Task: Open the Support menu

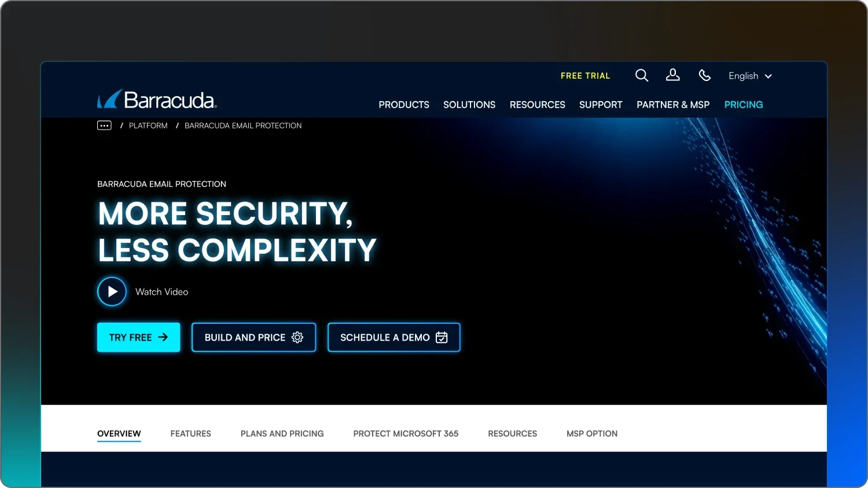Action: click(601, 105)
